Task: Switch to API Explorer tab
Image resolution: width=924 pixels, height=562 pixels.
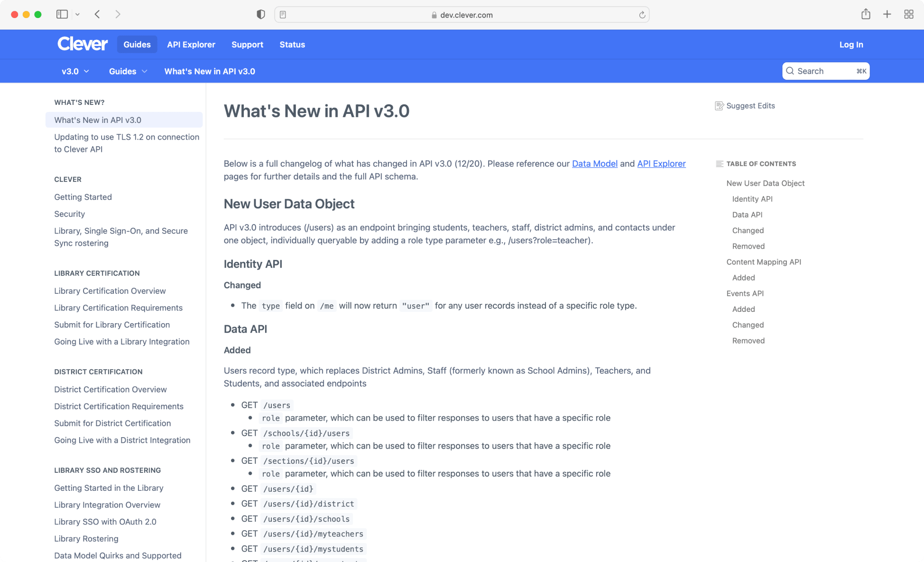Action: tap(191, 44)
